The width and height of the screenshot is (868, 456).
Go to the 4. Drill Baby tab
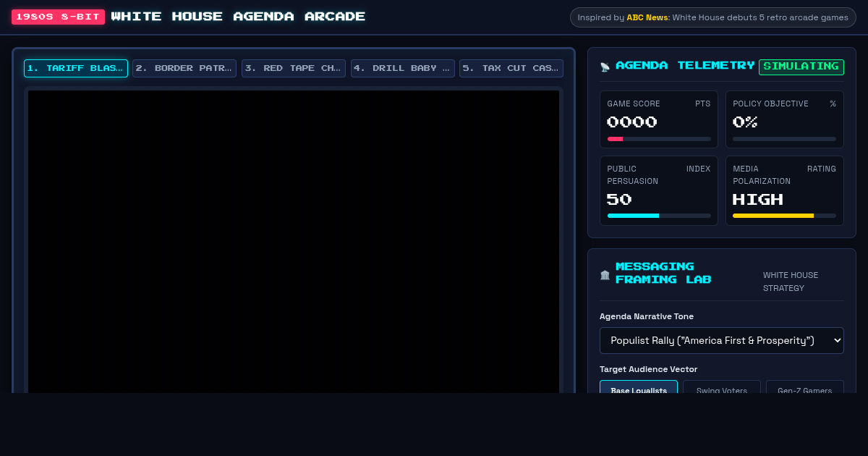point(403,68)
